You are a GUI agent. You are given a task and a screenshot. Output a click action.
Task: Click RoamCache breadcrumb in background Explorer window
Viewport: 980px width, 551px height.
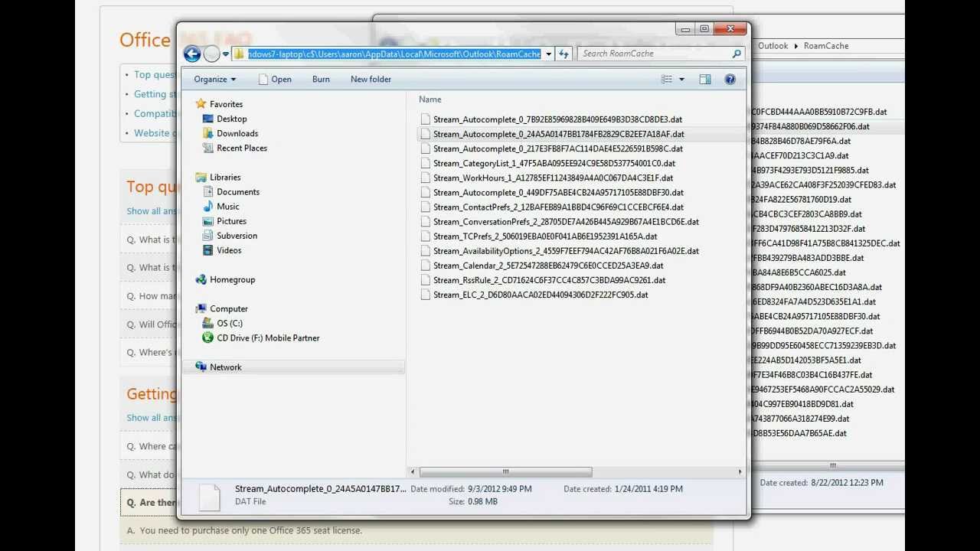[826, 46]
